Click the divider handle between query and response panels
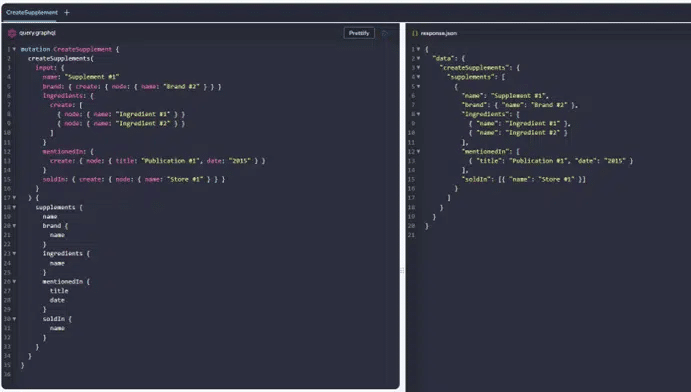This screenshot has width=691, height=392. pyautogui.click(x=402, y=270)
